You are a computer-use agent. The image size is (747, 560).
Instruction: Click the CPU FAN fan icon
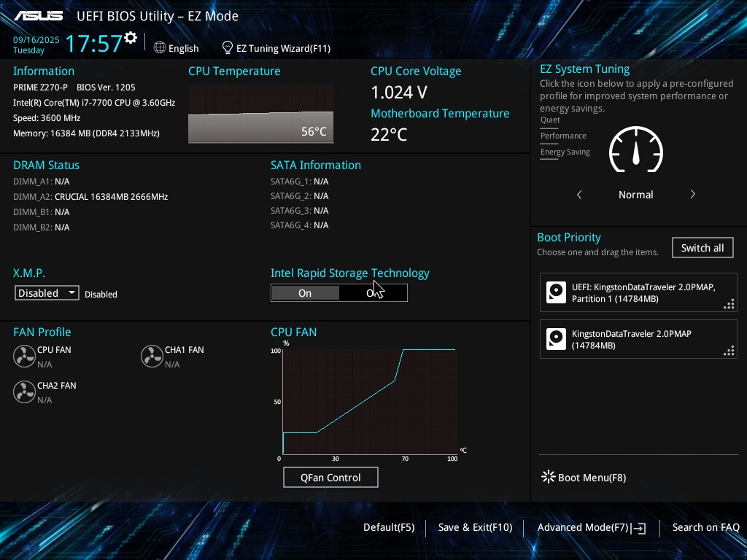[x=24, y=356]
